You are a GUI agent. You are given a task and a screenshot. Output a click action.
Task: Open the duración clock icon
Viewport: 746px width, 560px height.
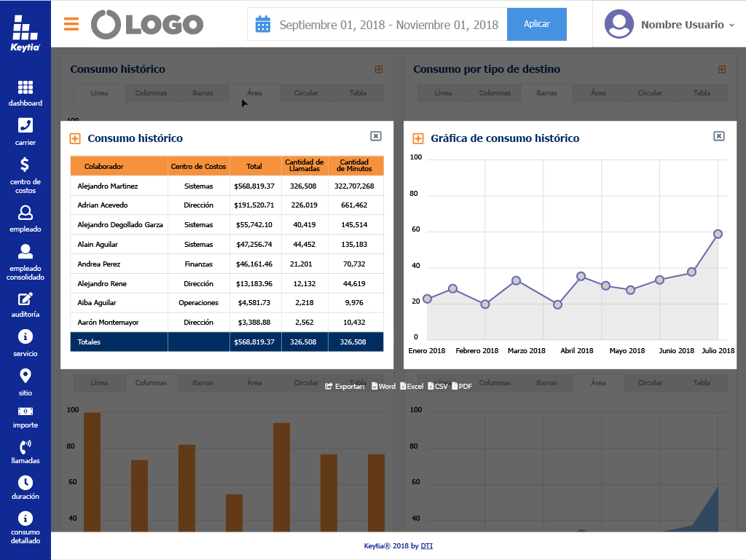point(25,483)
